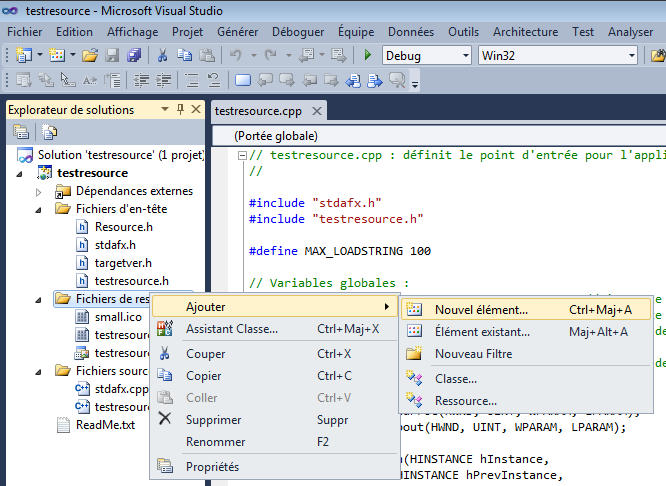Open the Outils menu
The image size is (666, 486).
coord(463,32)
